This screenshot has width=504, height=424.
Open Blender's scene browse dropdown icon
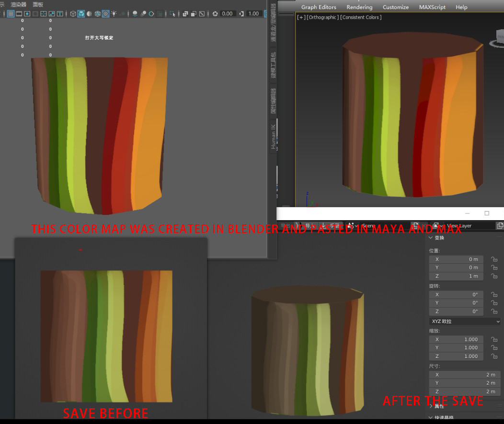[x=352, y=226]
